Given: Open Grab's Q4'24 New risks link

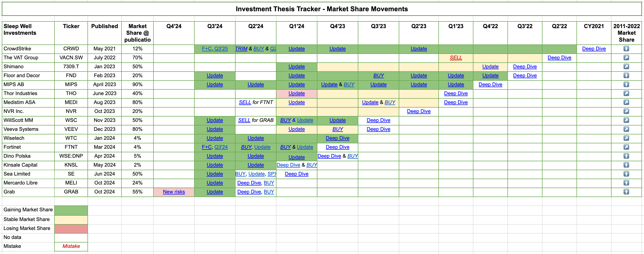Looking at the screenshot, I should [x=174, y=192].
